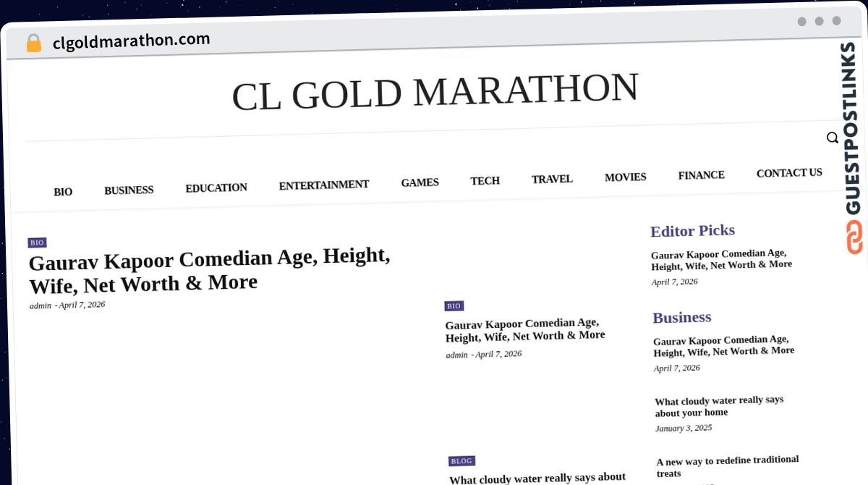The width and height of the screenshot is (868, 485).
Task: Click admin author in the middle column
Action: (x=457, y=355)
